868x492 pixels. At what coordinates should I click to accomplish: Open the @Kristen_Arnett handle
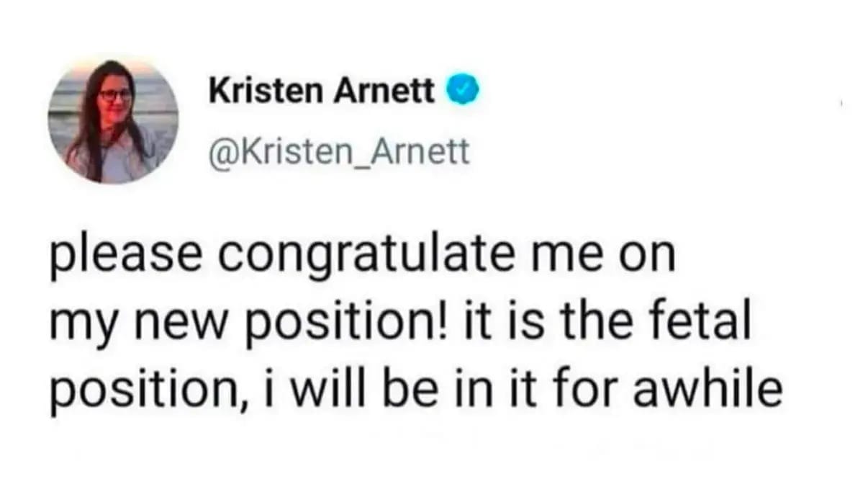[338, 152]
